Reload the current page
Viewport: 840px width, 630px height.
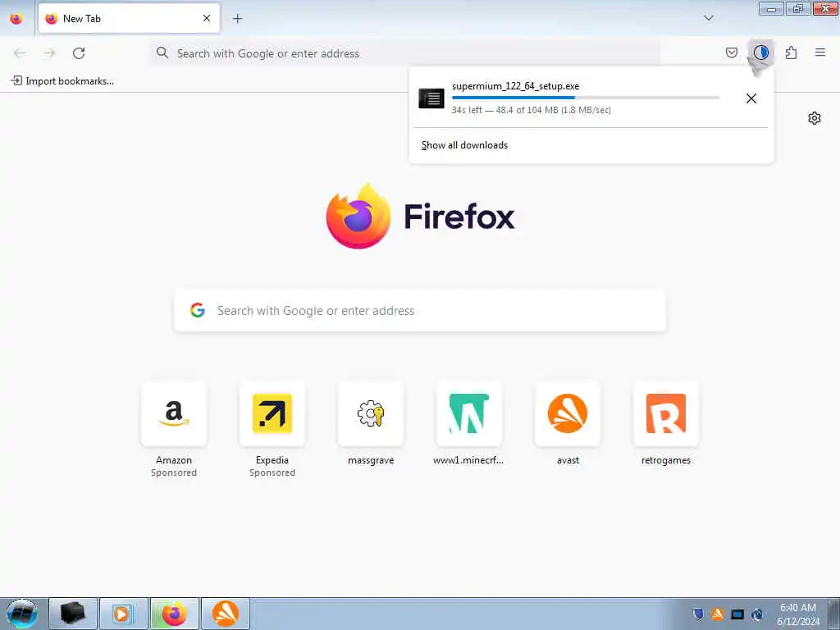coord(79,53)
